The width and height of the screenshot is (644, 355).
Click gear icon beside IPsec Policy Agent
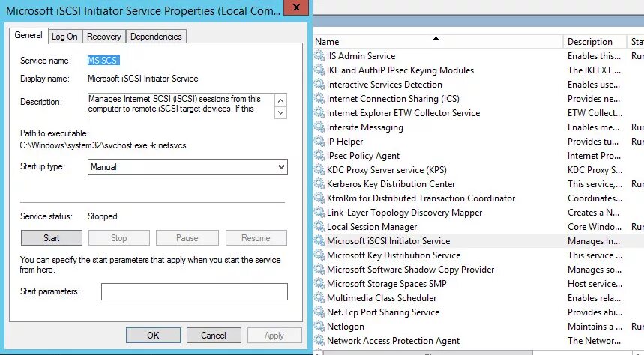[x=319, y=155]
